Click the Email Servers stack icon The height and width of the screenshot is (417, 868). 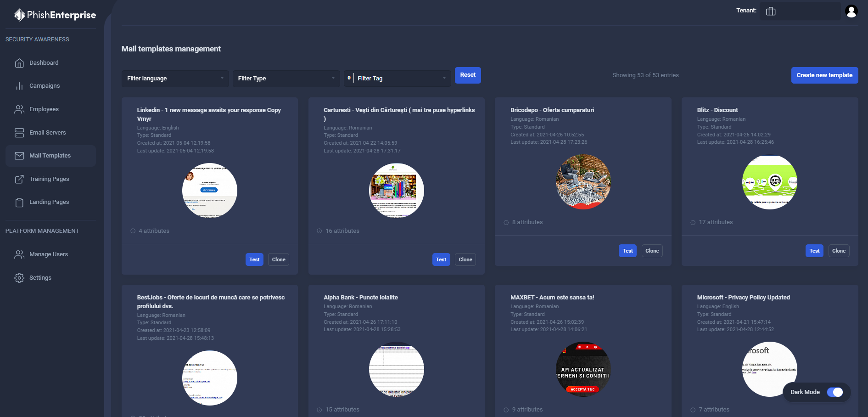[19, 133]
